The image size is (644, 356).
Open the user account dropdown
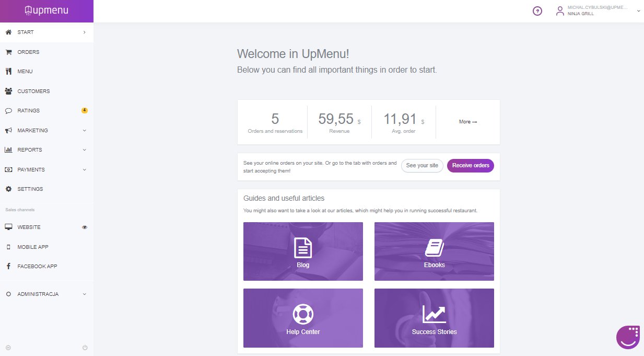(x=598, y=11)
